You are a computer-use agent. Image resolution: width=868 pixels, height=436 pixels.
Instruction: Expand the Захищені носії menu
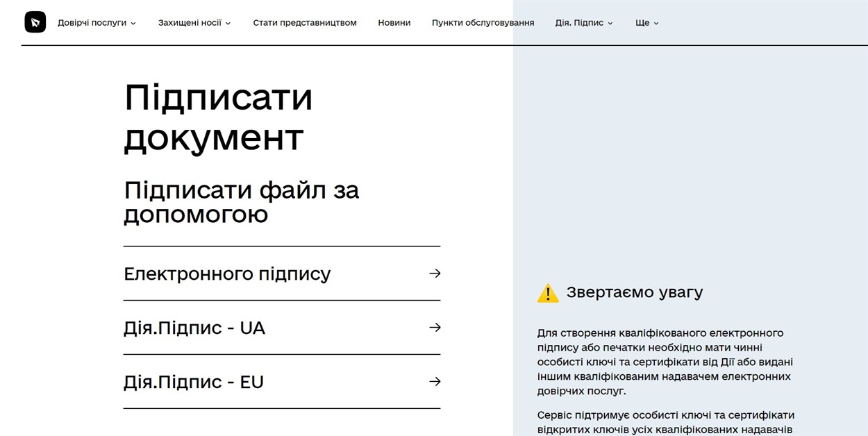pyautogui.click(x=194, y=23)
